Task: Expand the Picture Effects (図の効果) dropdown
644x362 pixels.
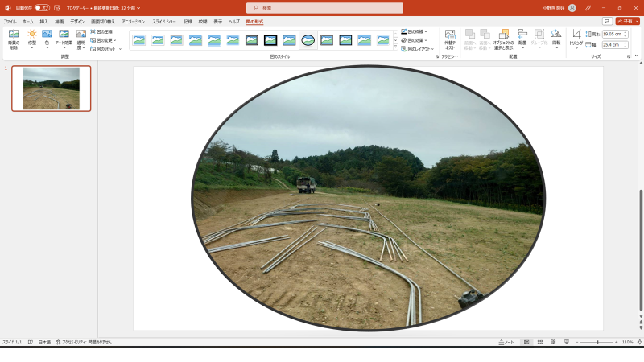Action: coord(415,40)
